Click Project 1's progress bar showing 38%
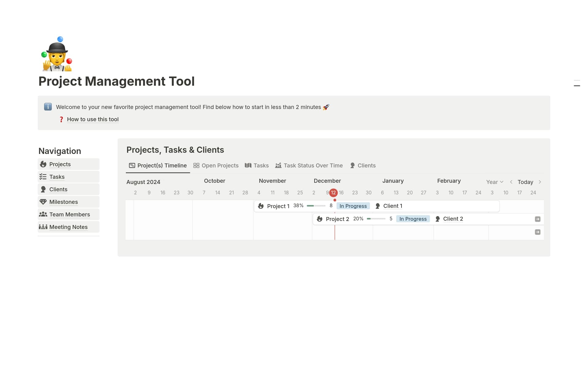The width and height of the screenshot is (588, 367). pyautogui.click(x=316, y=206)
